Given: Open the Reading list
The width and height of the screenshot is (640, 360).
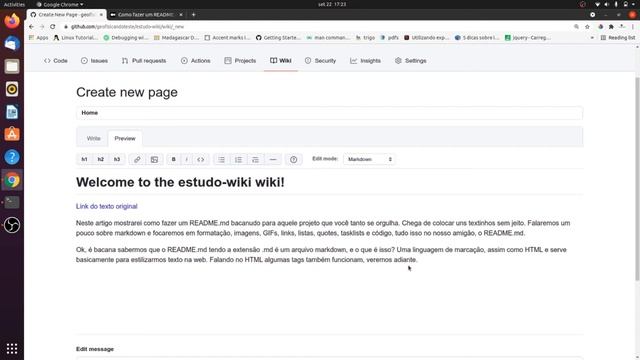Looking at the screenshot, I should click(618, 38).
